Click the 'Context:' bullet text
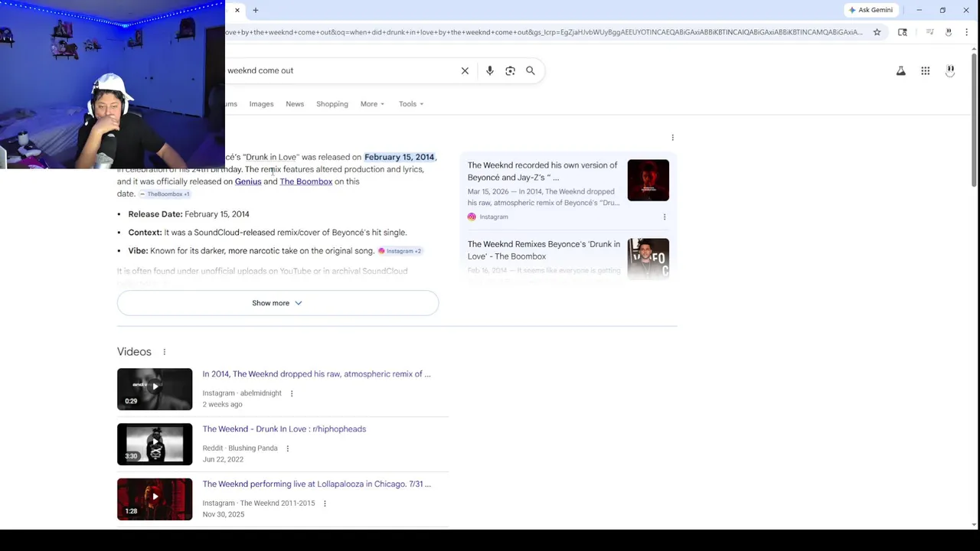 tap(145, 233)
